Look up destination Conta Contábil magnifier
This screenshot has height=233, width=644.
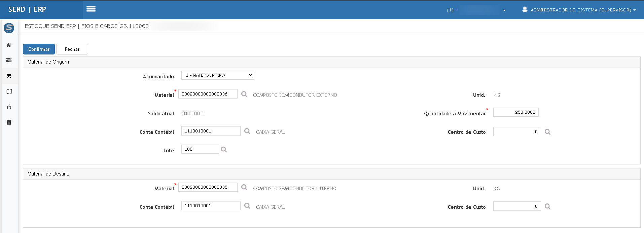coord(247,206)
